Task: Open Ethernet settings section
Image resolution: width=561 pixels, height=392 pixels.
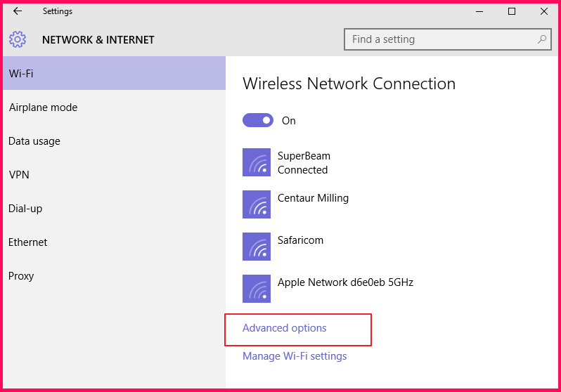Action: point(28,242)
